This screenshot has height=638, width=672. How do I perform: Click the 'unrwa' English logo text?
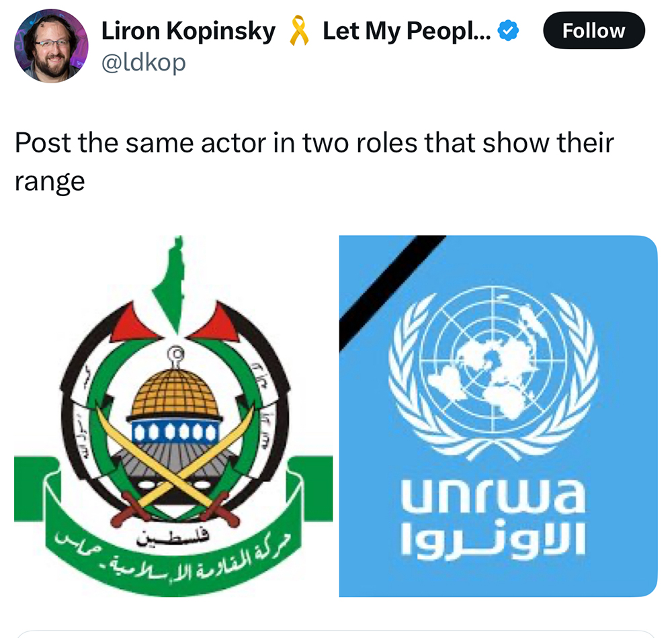coord(493,496)
